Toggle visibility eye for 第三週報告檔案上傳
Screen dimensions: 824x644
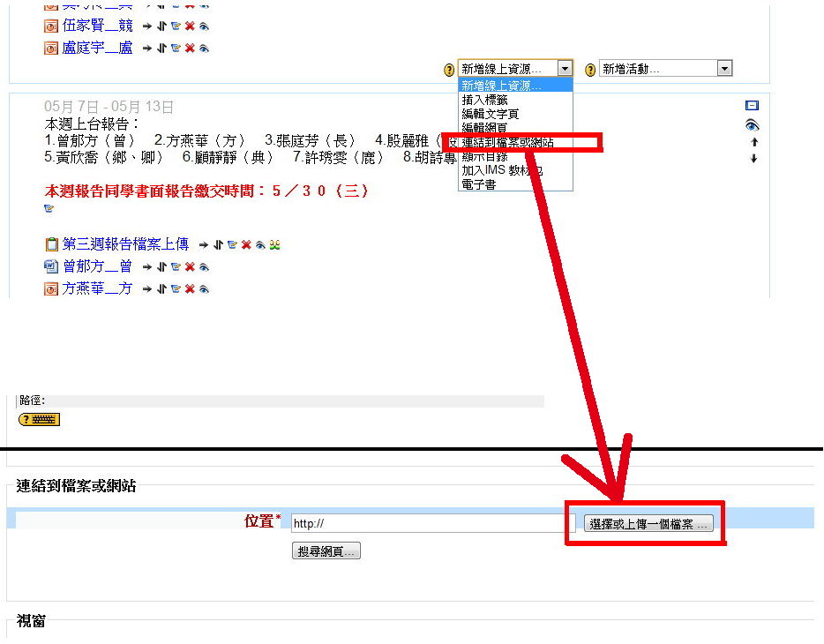[260, 245]
